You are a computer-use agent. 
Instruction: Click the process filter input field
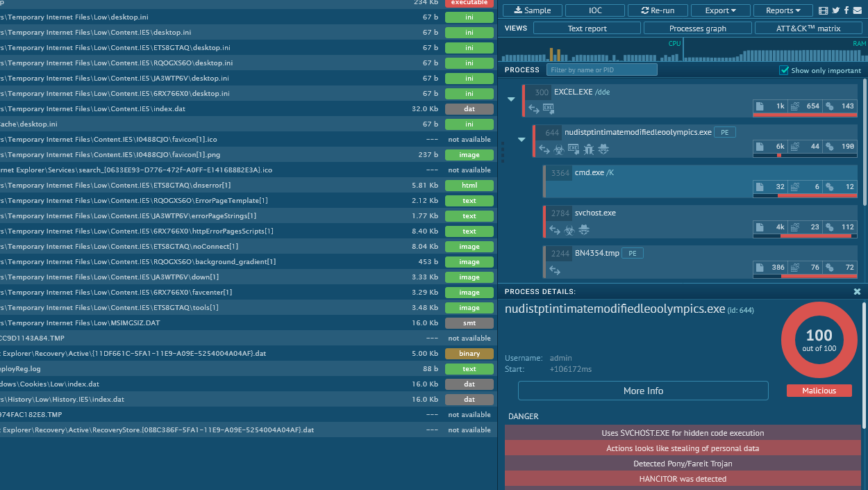[601, 70]
